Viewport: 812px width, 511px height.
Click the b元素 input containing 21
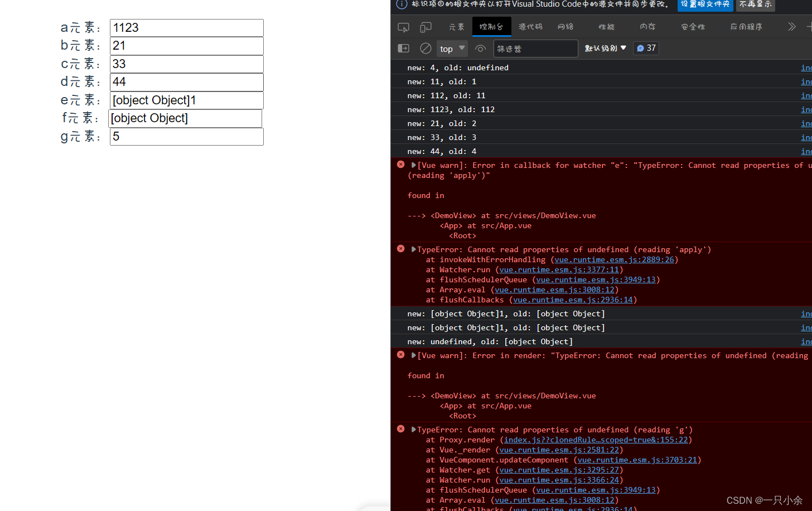pyautogui.click(x=186, y=46)
